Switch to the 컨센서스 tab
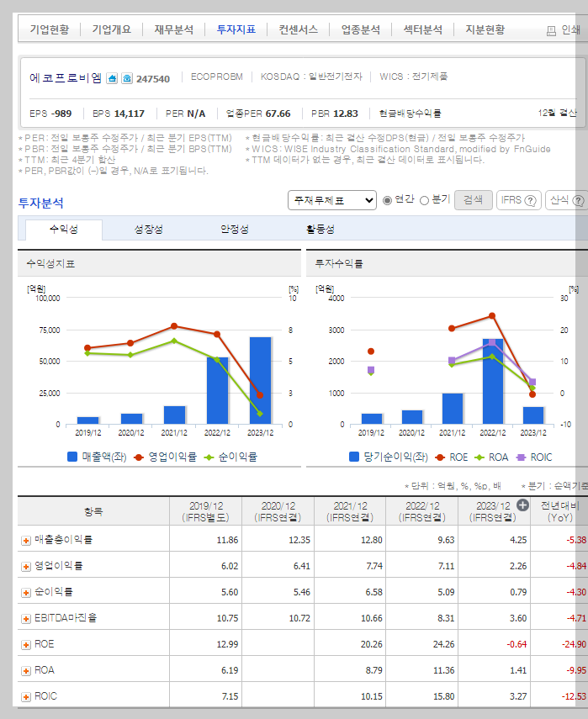 point(298,29)
